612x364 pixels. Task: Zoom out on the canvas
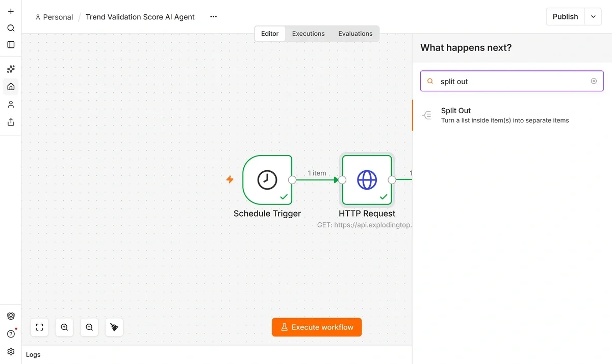[89, 327]
